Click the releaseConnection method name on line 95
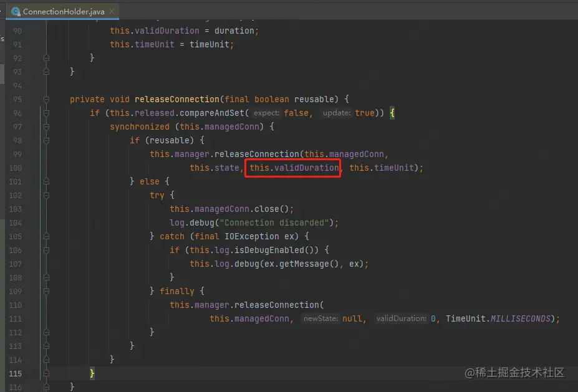578x392 pixels. point(177,99)
